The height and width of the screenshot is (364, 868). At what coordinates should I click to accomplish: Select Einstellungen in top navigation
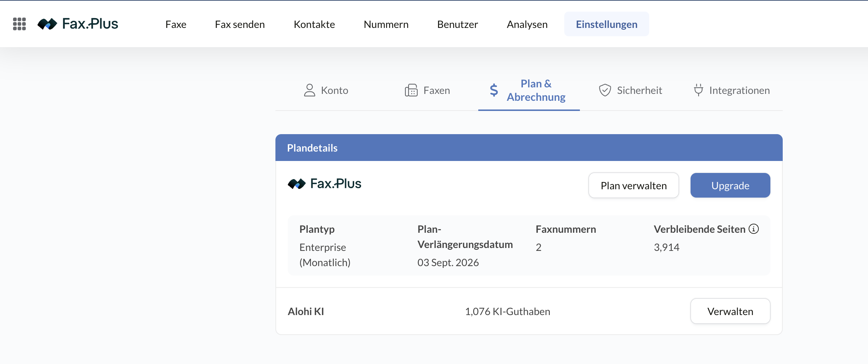coord(607,24)
